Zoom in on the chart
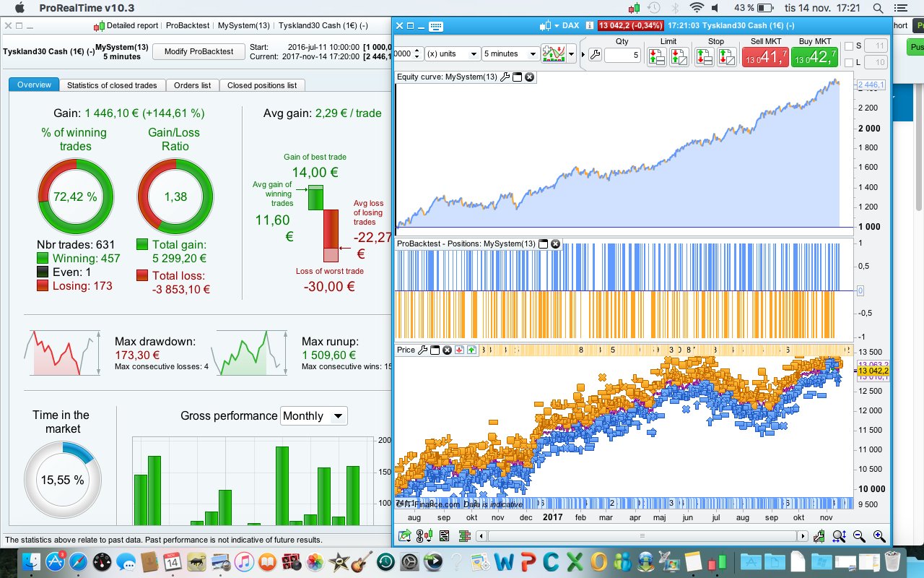This screenshot has height=578, width=924. coord(879,536)
